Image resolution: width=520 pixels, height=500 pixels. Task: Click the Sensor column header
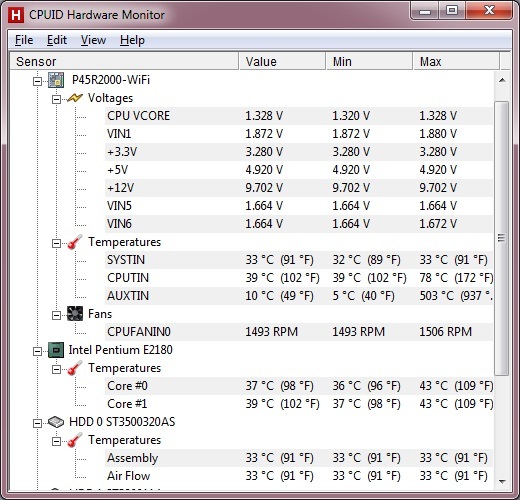124,61
